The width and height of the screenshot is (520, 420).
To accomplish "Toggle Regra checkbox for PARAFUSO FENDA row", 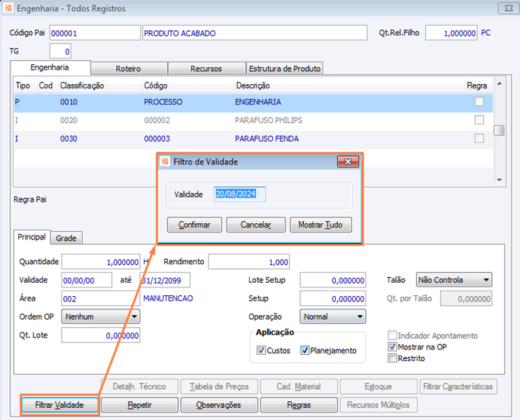I will pyautogui.click(x=479, y=138).
